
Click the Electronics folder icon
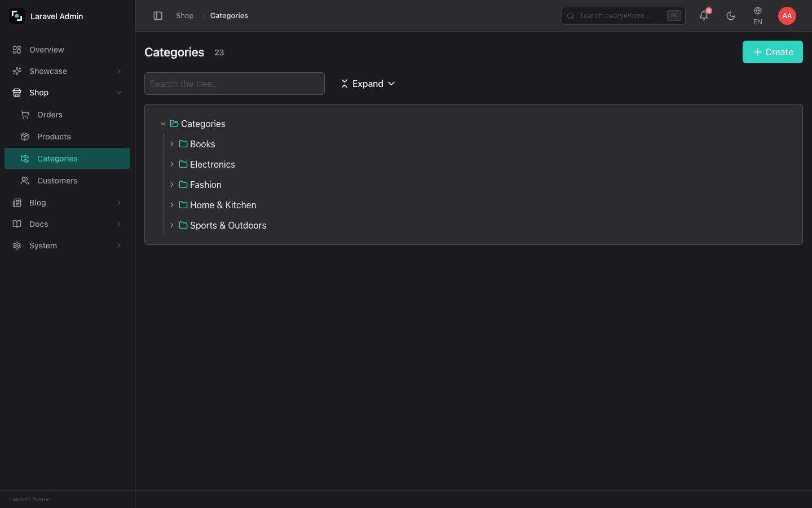[x=183, y=164]
